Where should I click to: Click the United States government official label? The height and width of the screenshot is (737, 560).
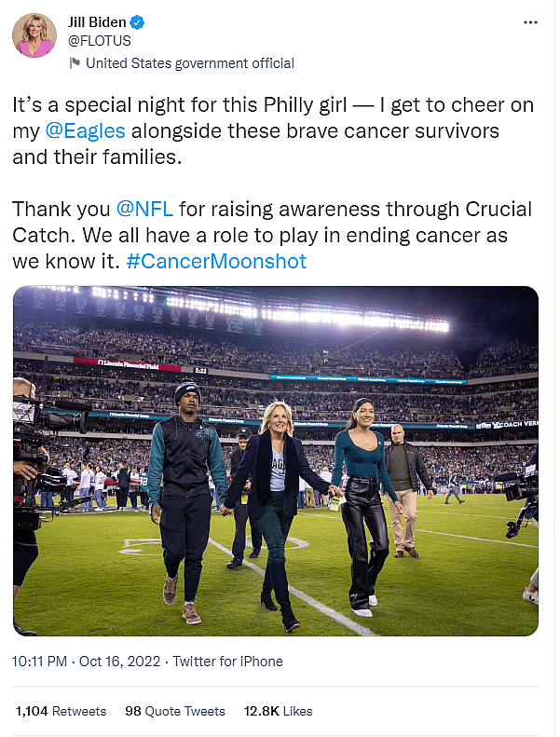tap(189, 63)
